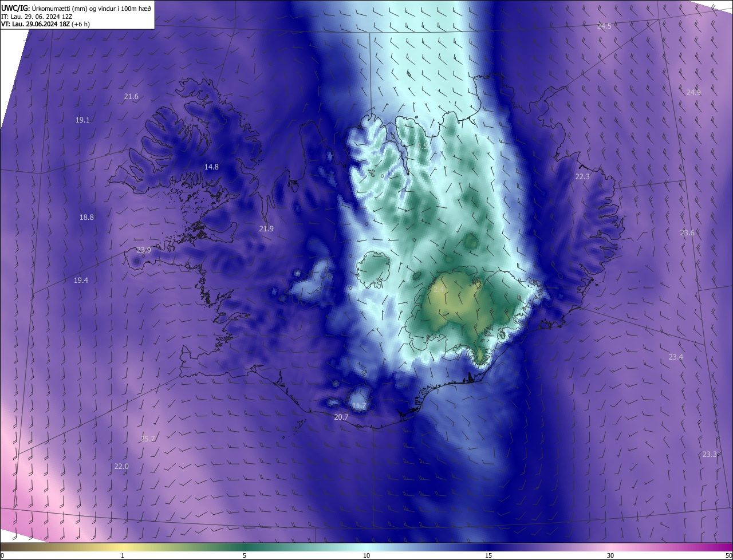
Task: Click the map value 23.4
Action: tap(676, 357)
